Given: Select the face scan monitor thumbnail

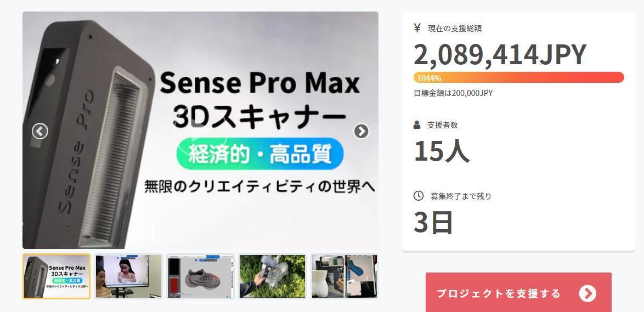Looking at the screenshot, I should tap(128, 276).
